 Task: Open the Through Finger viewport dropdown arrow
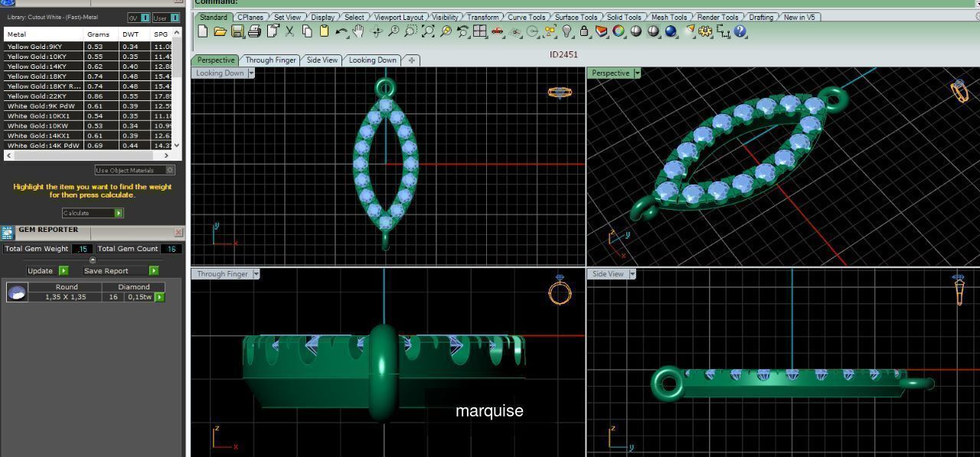(256, 274)
